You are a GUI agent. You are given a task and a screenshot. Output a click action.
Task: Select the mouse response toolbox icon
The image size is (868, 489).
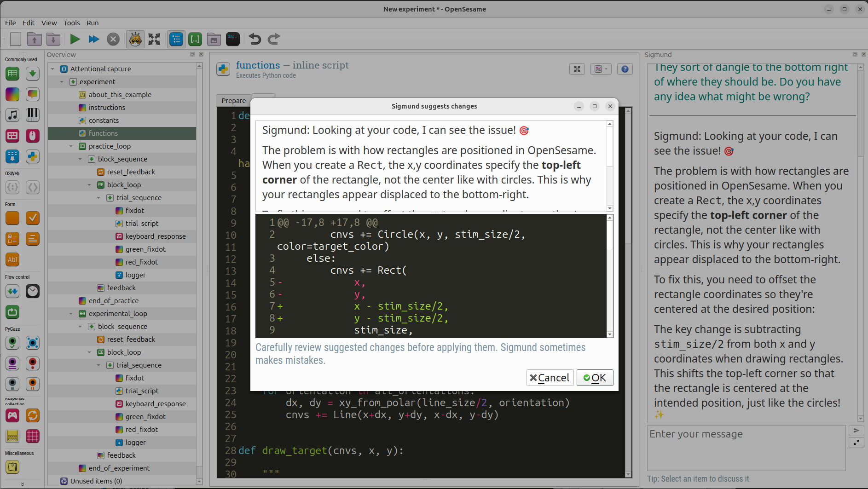(33, 136)
